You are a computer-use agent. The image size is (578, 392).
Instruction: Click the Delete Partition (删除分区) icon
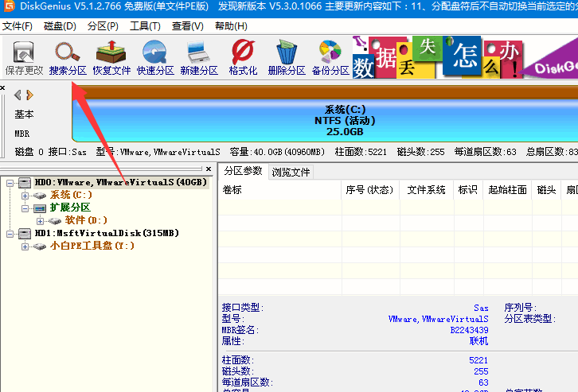coord(287,58)
